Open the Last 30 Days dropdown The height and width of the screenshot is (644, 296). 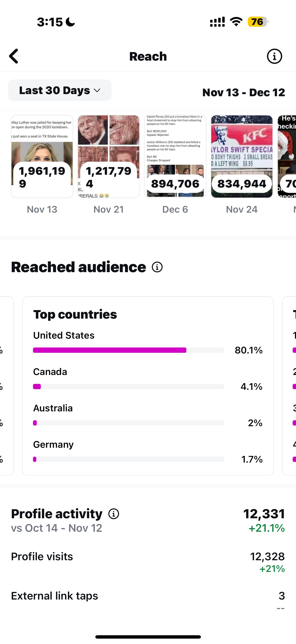[x=60, y=90]
